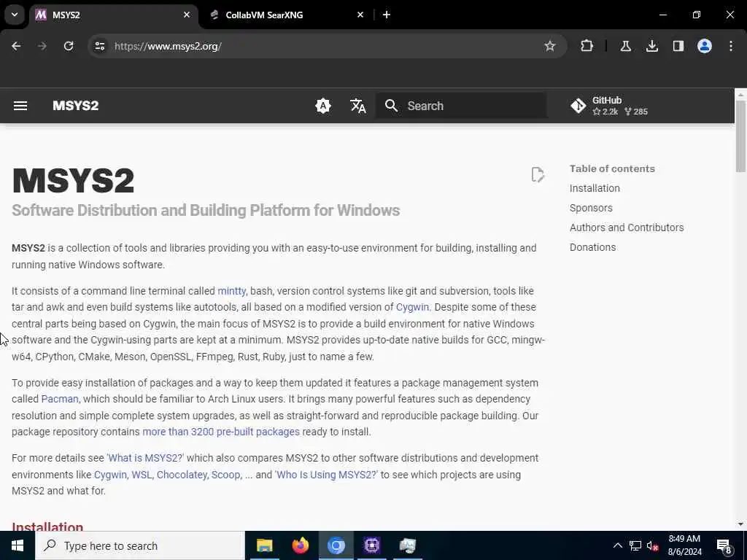Open the Extensions puzzle icon
The height and width of the screenshot is (560, 747).
(x=587, y=46)
